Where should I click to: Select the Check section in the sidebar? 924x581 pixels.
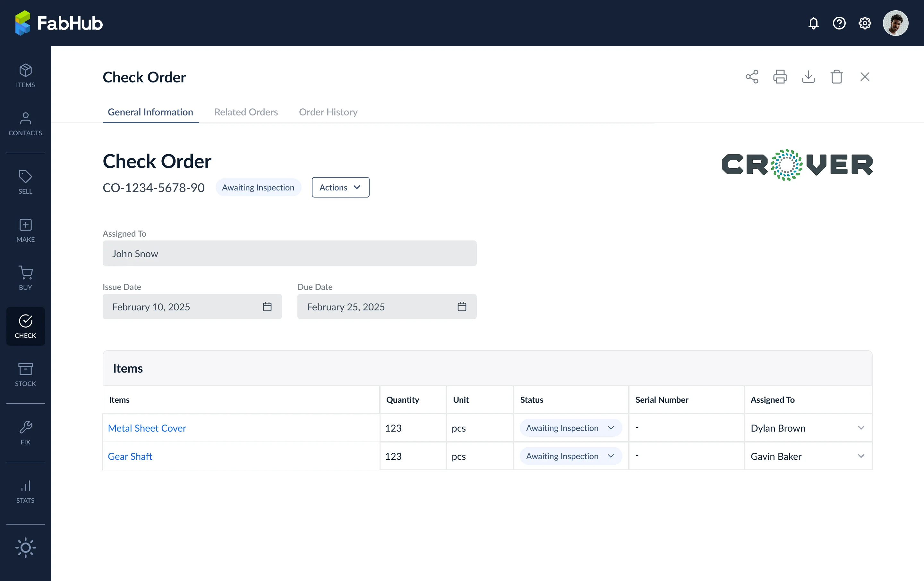point(25,326)
